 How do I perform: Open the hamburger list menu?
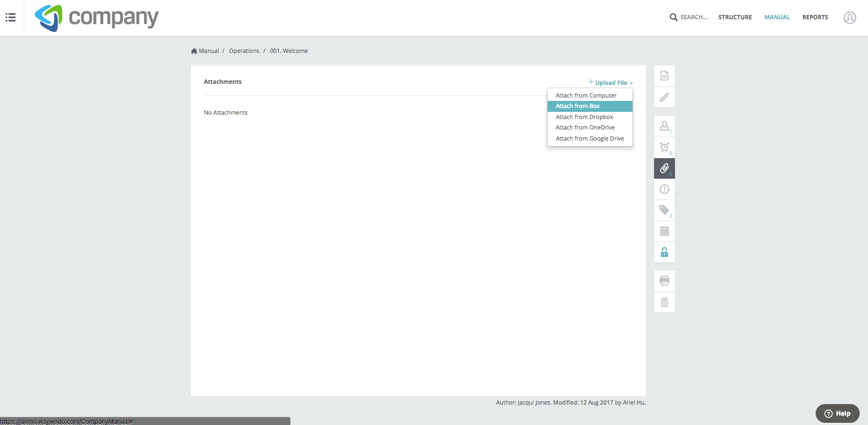pos(10,18)
